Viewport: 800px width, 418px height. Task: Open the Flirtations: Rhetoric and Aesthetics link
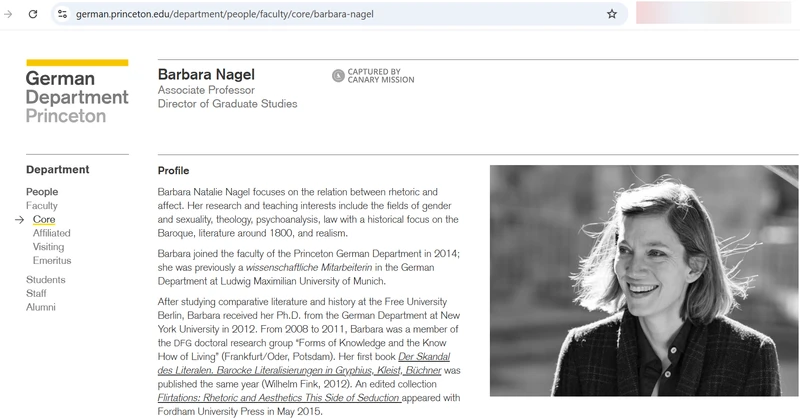click(279, 398)
